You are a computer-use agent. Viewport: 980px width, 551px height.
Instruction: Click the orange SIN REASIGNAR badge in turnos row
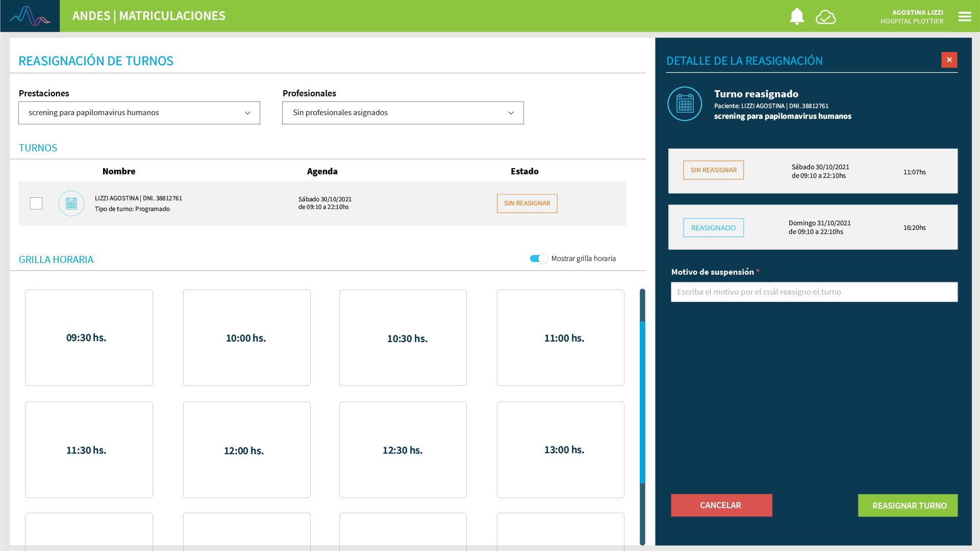point(527,203)
